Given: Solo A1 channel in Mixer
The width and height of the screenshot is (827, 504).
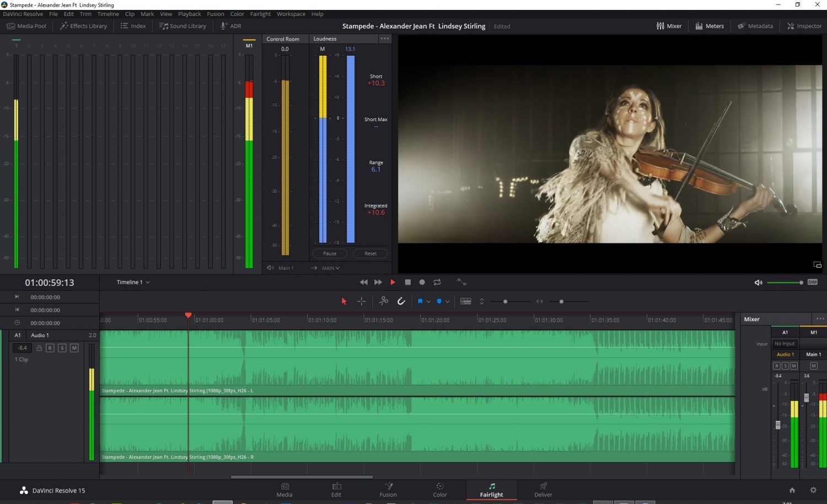Looking at the screenshot, I should 785,366.
